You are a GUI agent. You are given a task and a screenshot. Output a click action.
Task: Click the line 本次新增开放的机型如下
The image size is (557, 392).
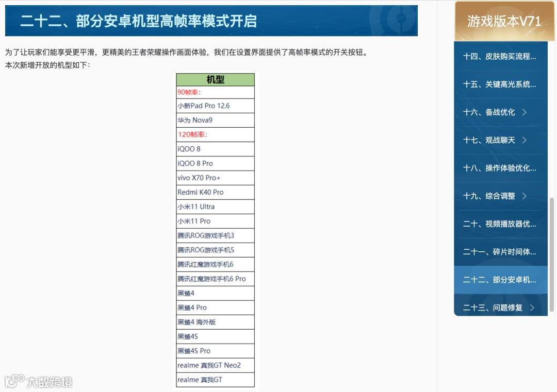(47, 65)
